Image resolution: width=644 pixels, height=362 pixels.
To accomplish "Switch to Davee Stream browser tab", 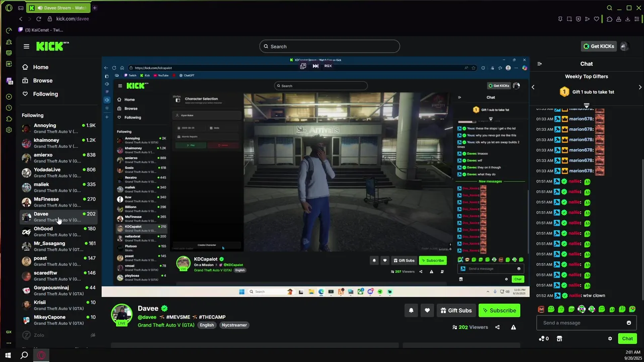I will [x=59, y=8].
